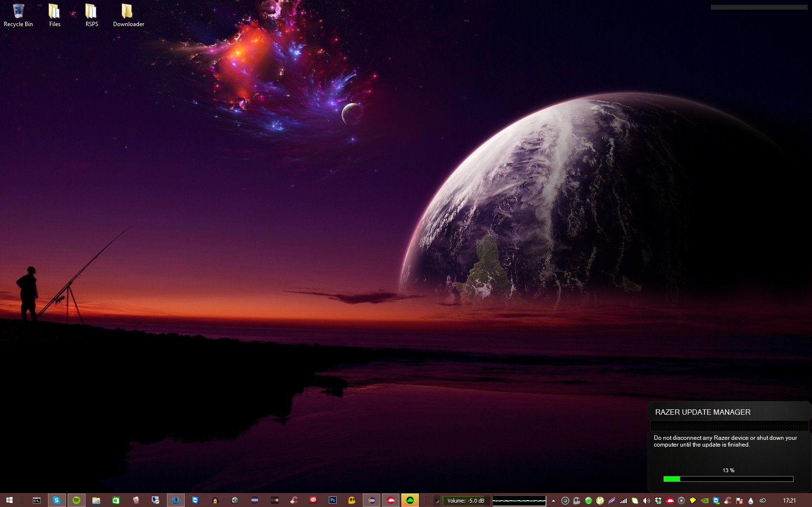Open the RSPS folder on desktop
812x507 pixels.
[x=91, y=15]
